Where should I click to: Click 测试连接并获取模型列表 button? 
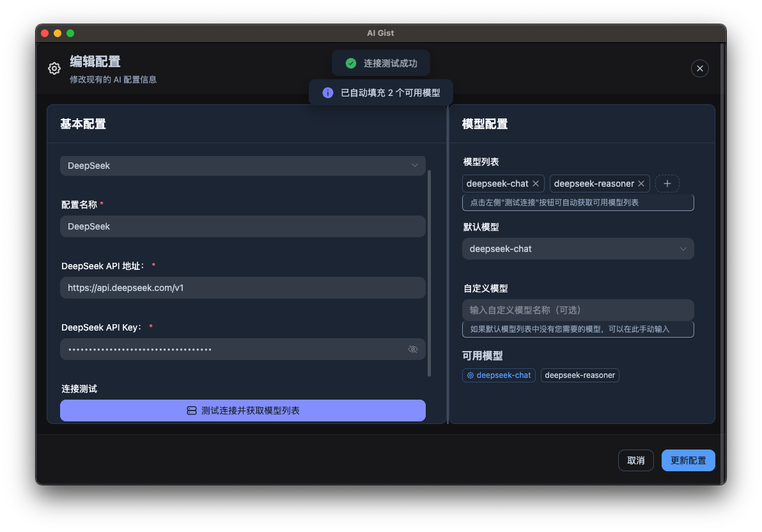[x=243, y=411]
